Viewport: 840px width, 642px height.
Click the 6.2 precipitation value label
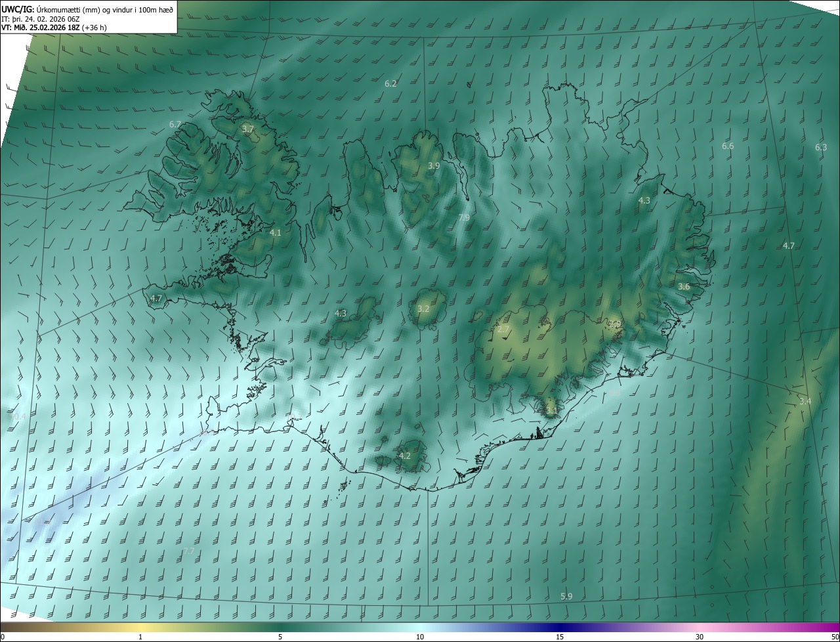coord(391,83)
